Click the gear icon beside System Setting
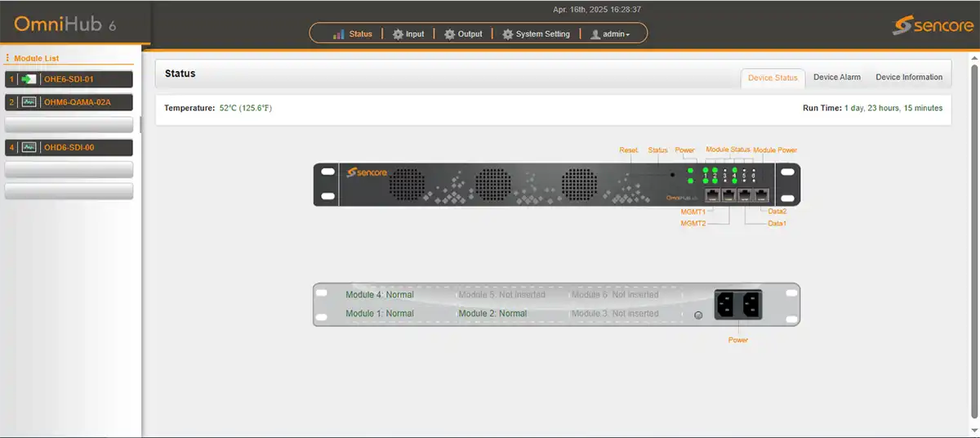This screenshot has width=980, height=438. pyautogui.click(x=507, y=34)
